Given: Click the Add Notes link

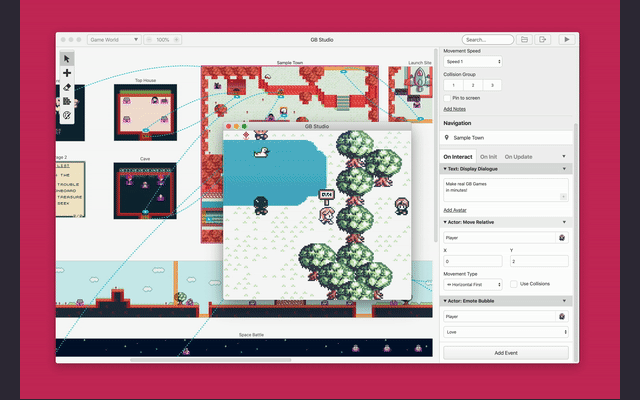Looking at the screenshot, I should 454,109.
